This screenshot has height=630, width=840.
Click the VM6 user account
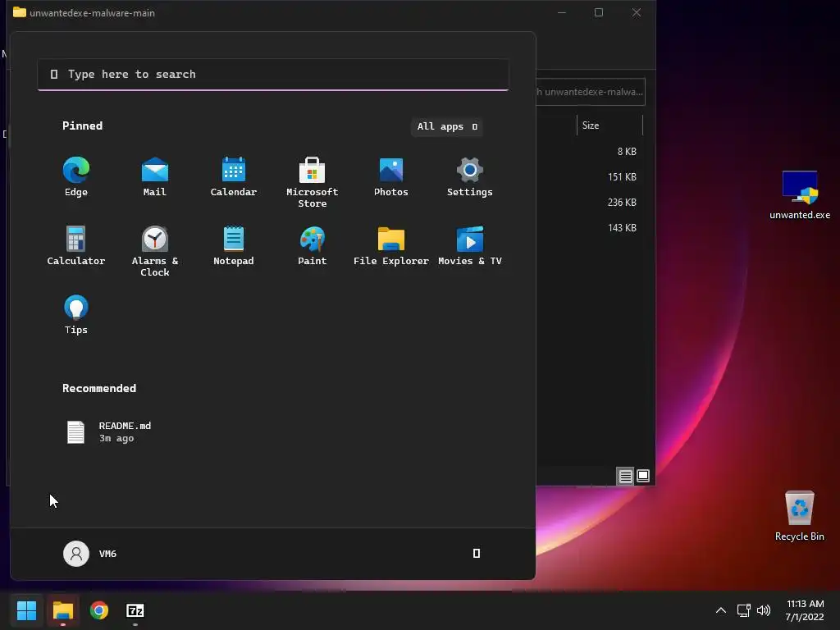[x=90, y=554]
